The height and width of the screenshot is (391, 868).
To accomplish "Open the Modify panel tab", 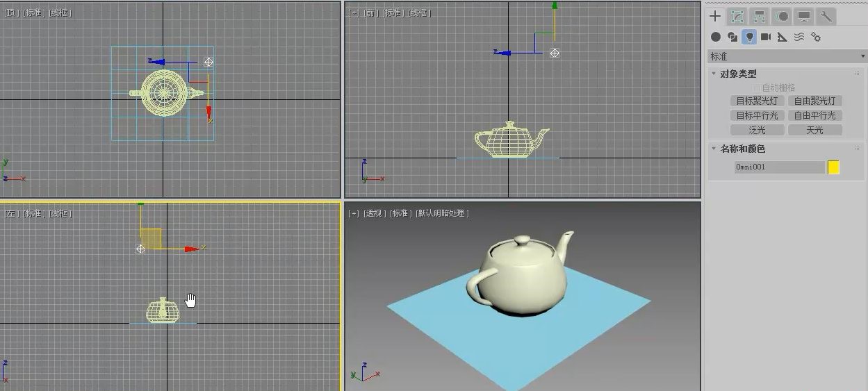I will coord(737,17).
